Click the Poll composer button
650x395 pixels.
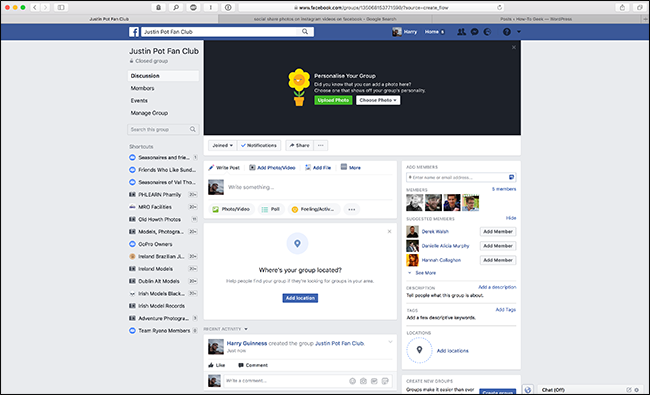point(270,209)
